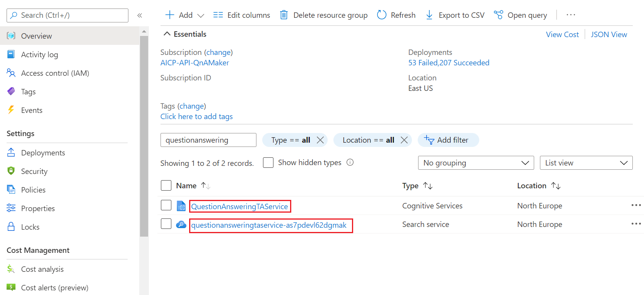This screenshot has width=644, height=295.
Task: Click the Show hidden types info icon
Action: (x=350, y=162)
